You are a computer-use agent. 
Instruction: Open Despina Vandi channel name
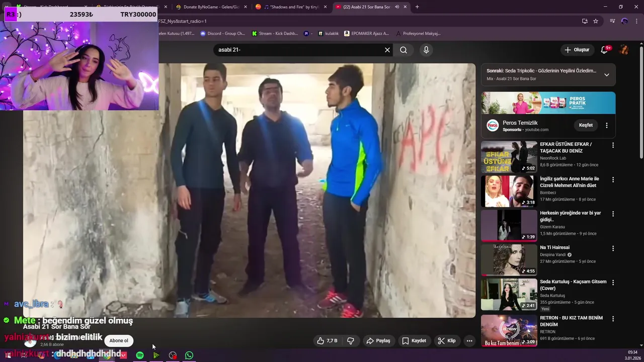(x=553, y=255)
